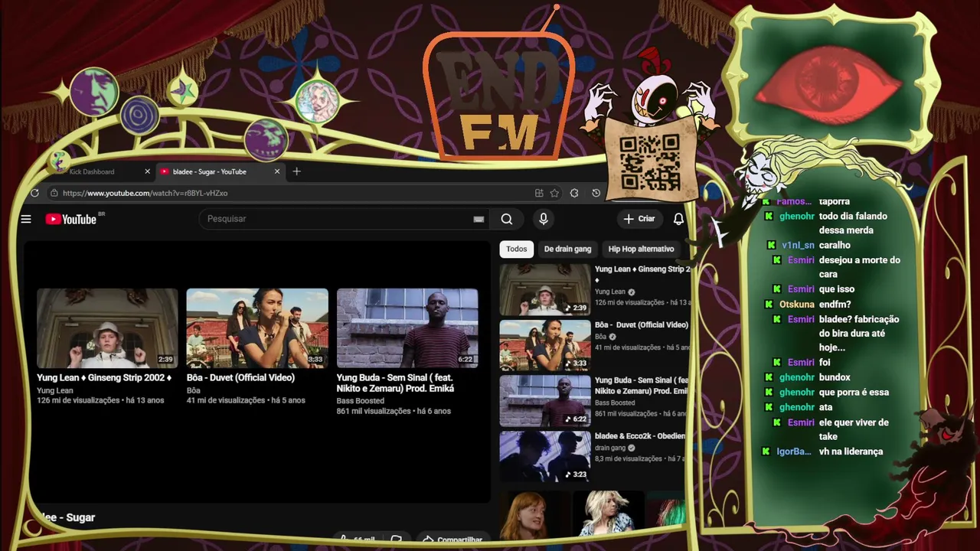
Task: Click chat message 'caralho'
Action: (835, 245)
